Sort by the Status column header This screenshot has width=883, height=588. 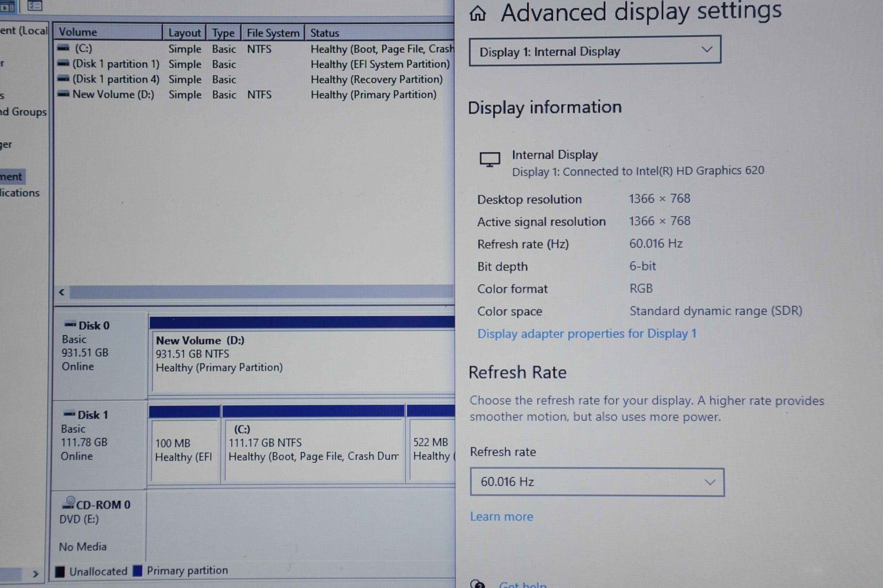pyautogui.click(x=380, y=33)
